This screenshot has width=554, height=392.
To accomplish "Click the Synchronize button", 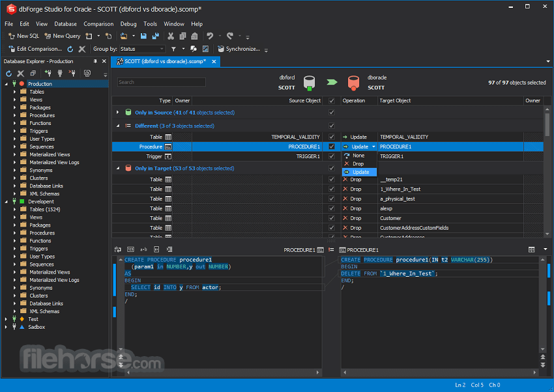I will click(x=239, y=49).
